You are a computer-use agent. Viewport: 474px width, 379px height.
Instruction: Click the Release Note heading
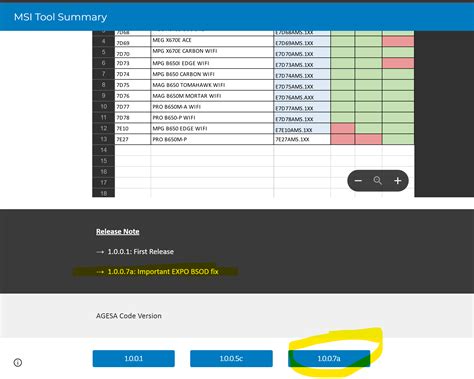pyautogui.click(x=118, y=231)
